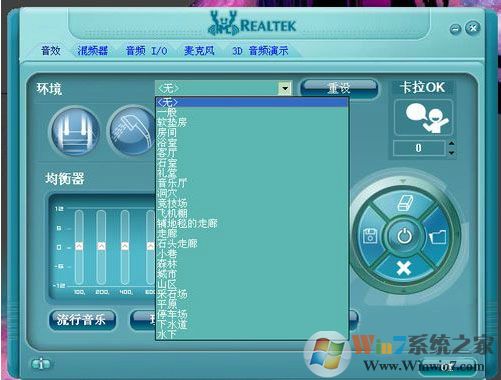Select 平原 environment option
This screenshot has width=501, height=380.
(x=252, y=304)
